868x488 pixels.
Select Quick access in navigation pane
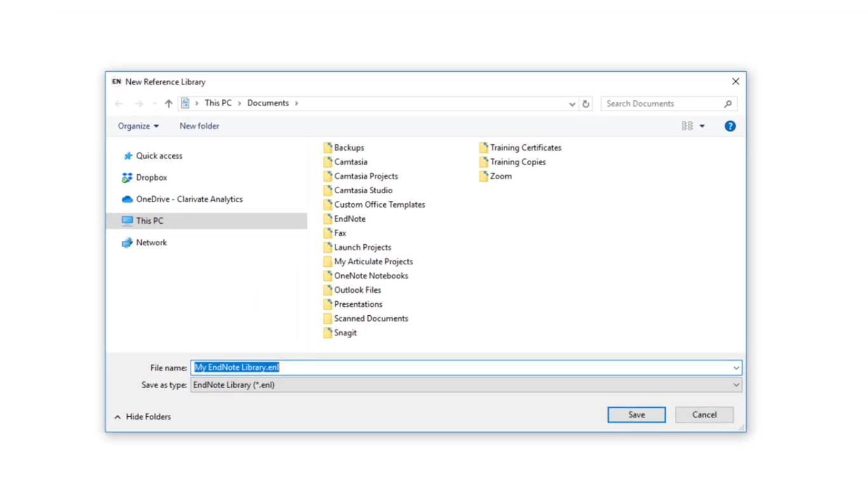159,156
